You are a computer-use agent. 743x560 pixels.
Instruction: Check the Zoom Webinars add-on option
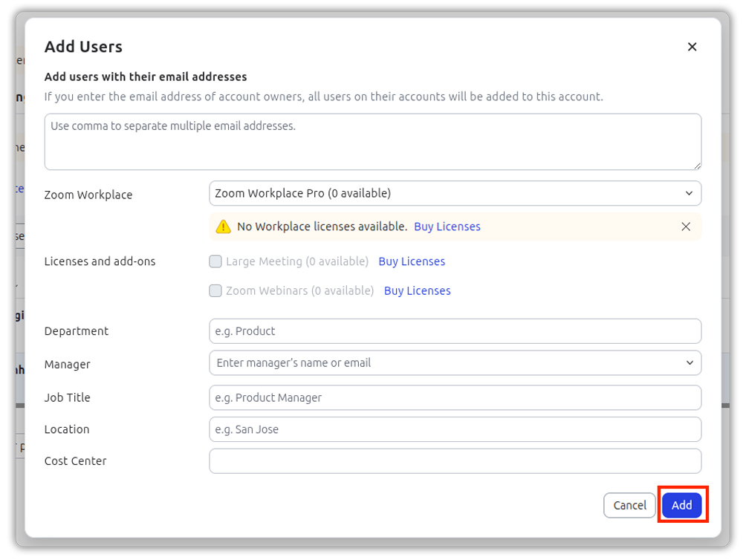coord(215,290)
